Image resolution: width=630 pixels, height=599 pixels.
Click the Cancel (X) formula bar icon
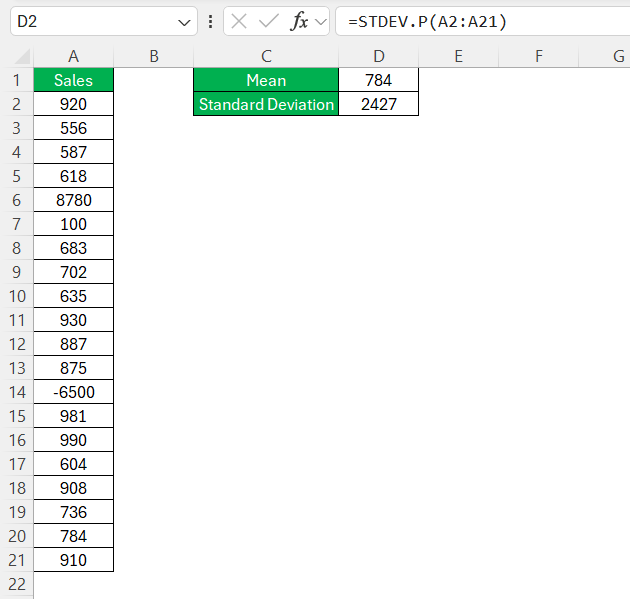pyautogui.click(x=239, y=21)
